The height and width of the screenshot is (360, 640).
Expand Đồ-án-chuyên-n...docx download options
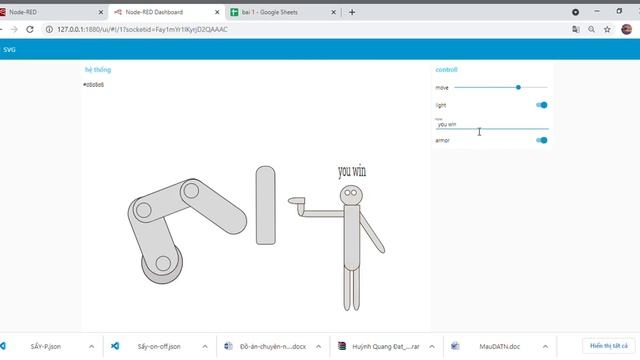coord(318,346)
